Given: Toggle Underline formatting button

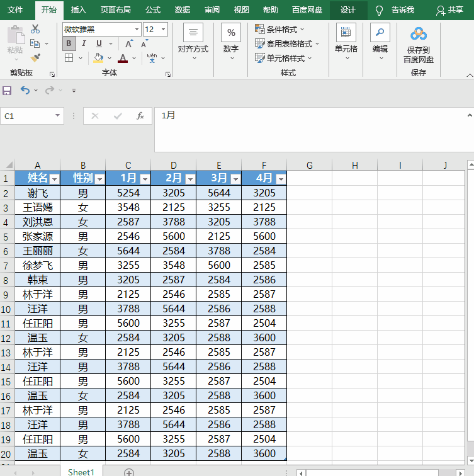Looking at the screenshot, I should tap(99, 43).
